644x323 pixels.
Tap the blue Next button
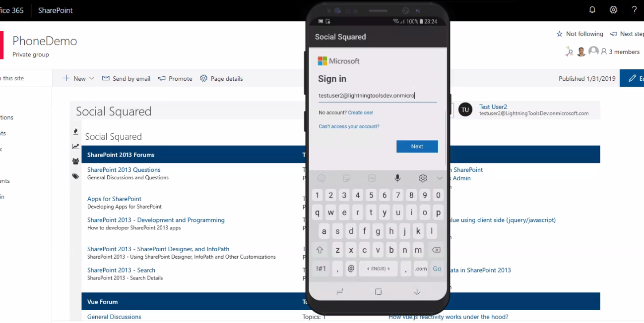click(x=417, y=146)
